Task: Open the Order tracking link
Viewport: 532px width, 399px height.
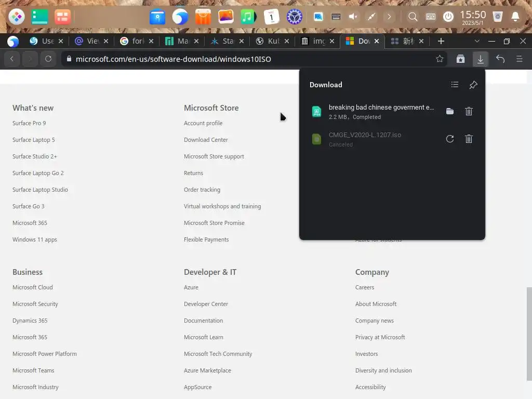Action: pos(202,190)
